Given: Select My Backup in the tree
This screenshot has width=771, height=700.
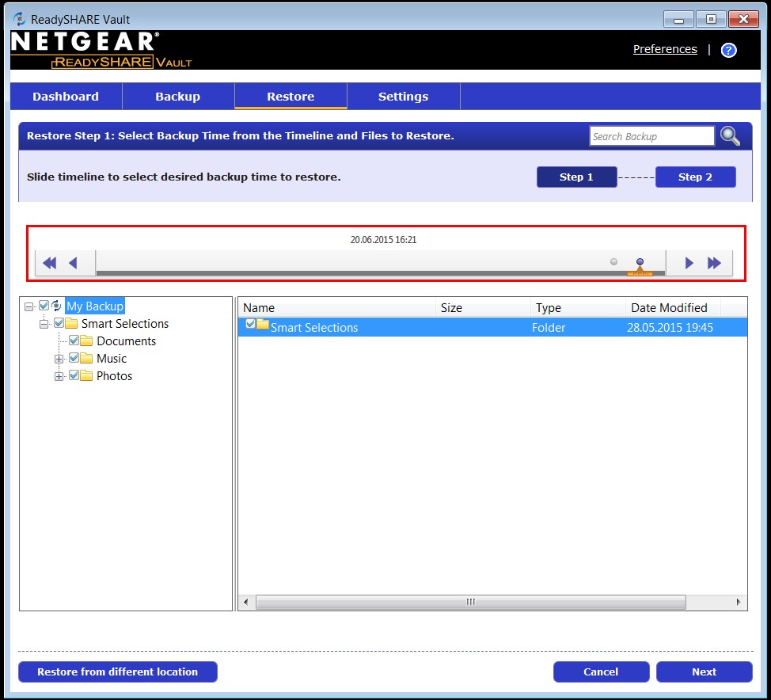Looking at the screenshot, I should [x=95, y=306].
